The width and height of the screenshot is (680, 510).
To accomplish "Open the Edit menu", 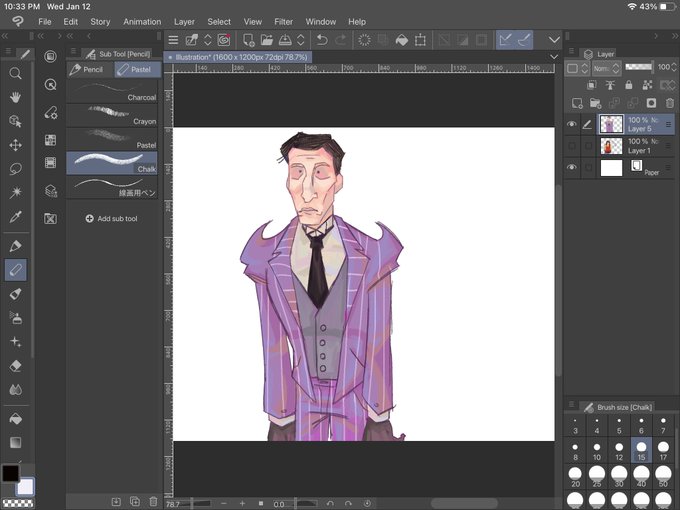I will (71, 22).
